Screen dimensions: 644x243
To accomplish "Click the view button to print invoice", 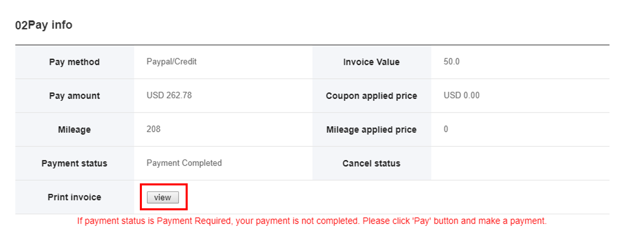I will pyautogui.click(x=163, y=197).
